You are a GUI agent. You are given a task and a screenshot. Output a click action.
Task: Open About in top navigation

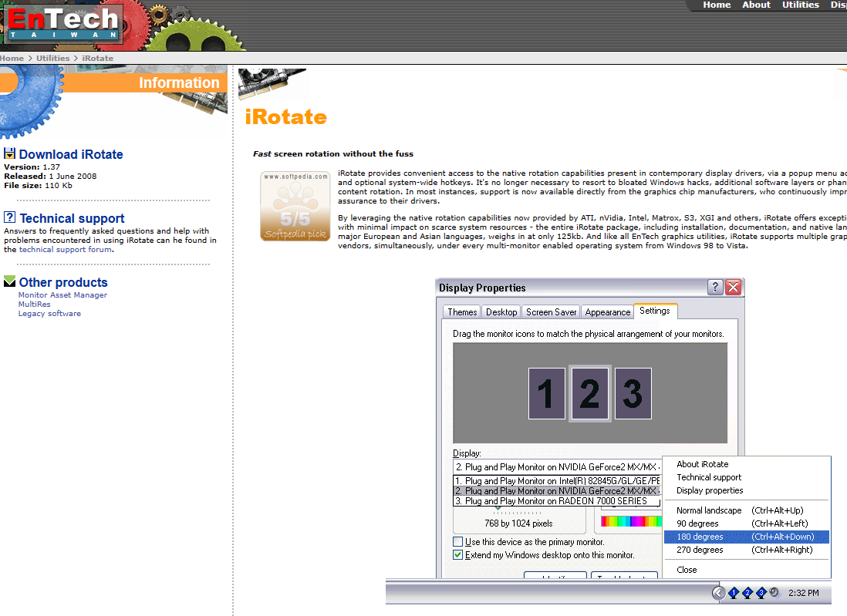pos(756,5)
